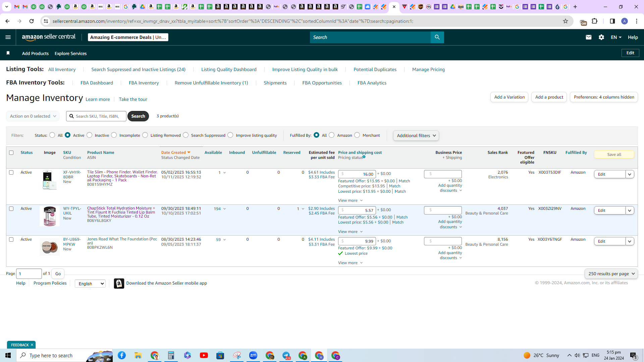The height and width of the screenshot is (362, 644).
Task: Click the magnifier search button in header
Action: [x=437, y=37]
